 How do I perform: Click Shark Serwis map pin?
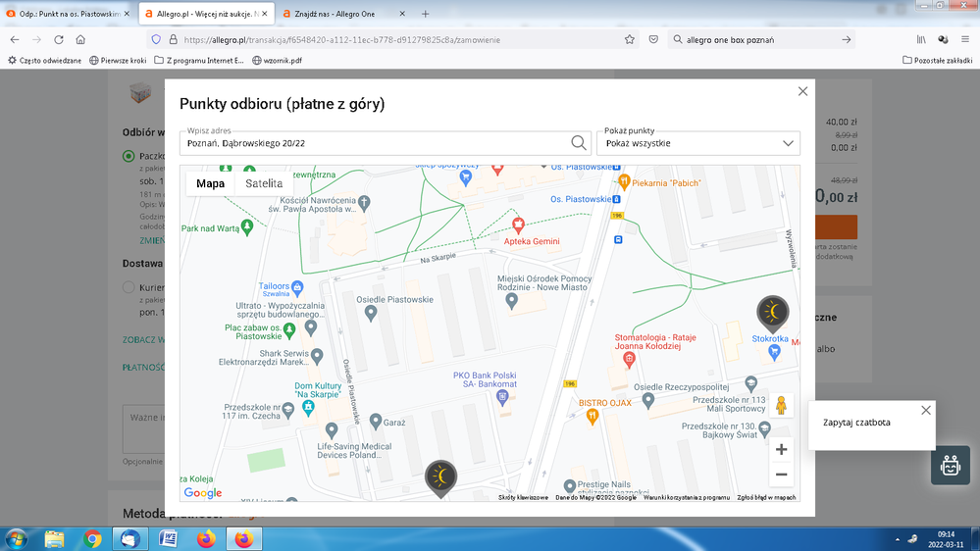[x=317, y=356]
